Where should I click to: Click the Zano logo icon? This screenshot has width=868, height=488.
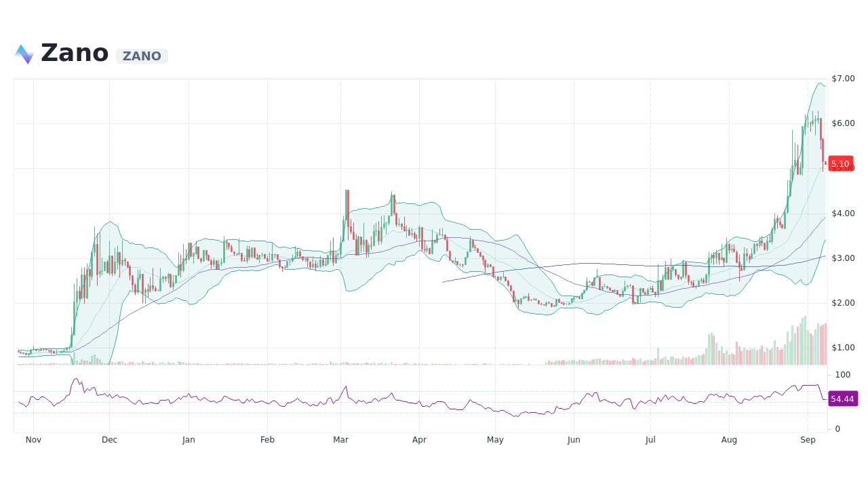pyautogui.click(x=24, y=54)
